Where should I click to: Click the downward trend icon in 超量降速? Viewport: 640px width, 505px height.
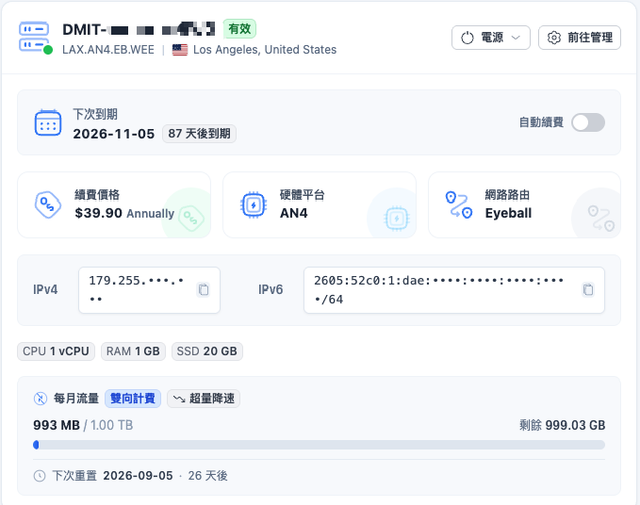pyautogui.click(x=179, y=398)
